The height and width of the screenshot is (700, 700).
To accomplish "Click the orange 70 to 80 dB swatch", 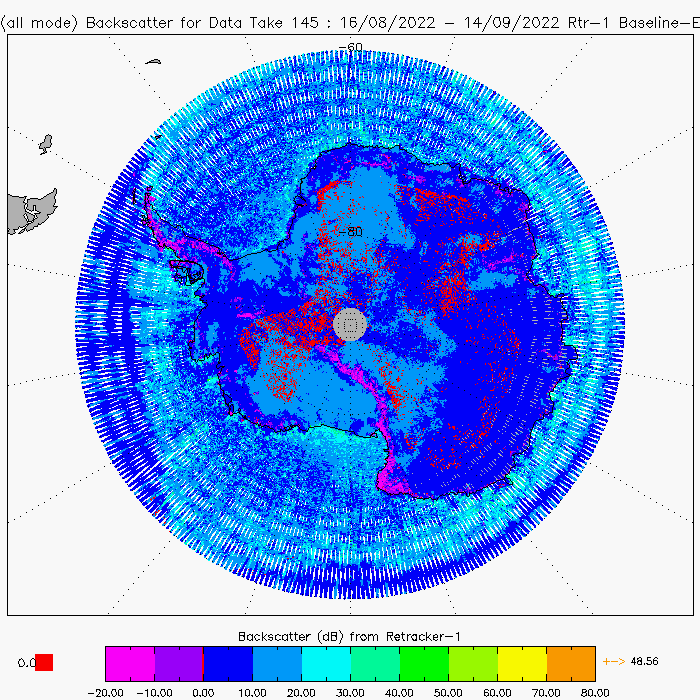I will pos(571,663).
